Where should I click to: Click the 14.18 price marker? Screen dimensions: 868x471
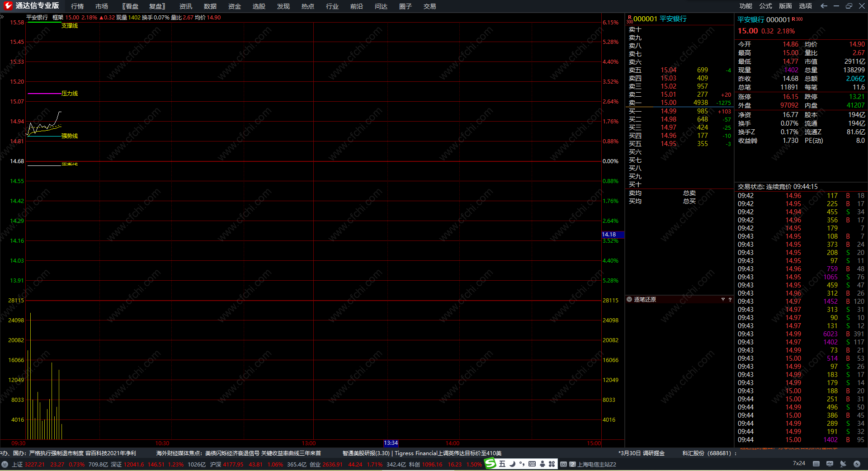point(613,235)
